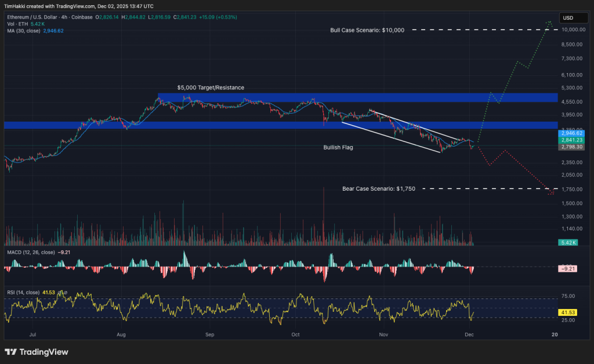This screenshot has height=364, width=594.
Task: Click the Jul label on the time axis
Action: click(x=33, y=334)
